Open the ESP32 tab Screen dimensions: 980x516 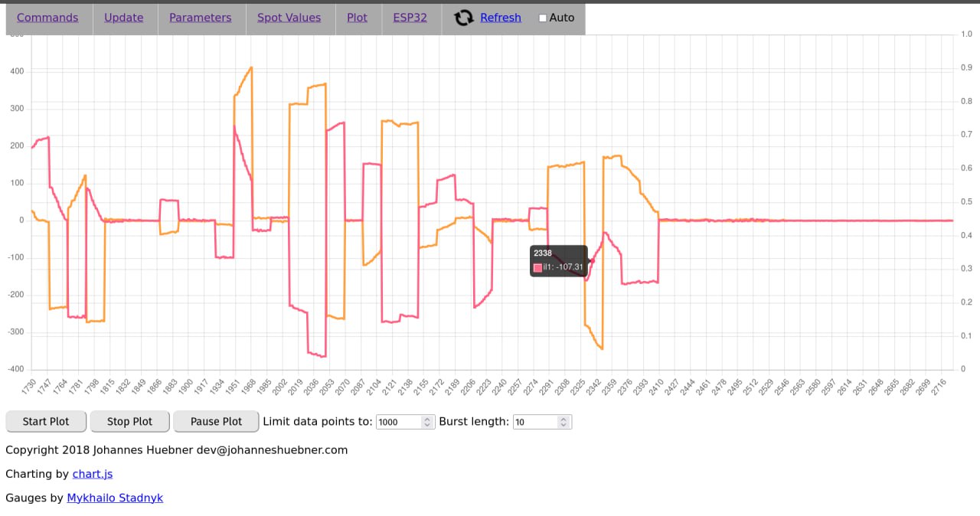[410, 18]
